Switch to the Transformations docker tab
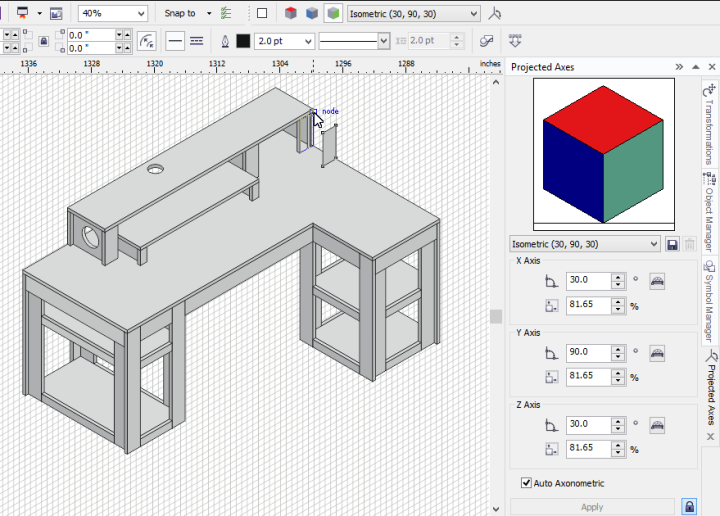This screenshot has width=720, height=516. click(x=709, y=124)
